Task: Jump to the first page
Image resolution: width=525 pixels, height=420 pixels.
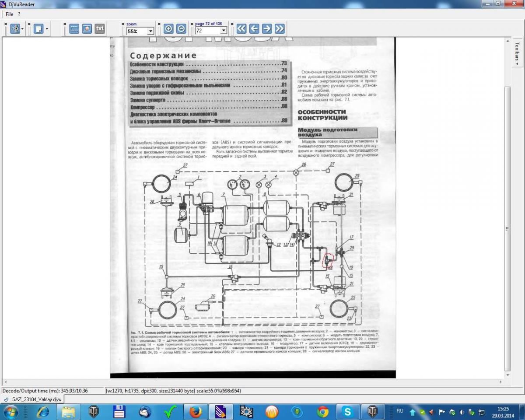Action: click(x=241, y=29)
